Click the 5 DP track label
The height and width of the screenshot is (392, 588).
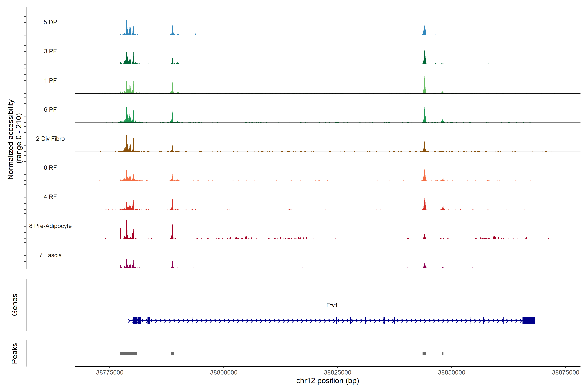click(50, 22)
